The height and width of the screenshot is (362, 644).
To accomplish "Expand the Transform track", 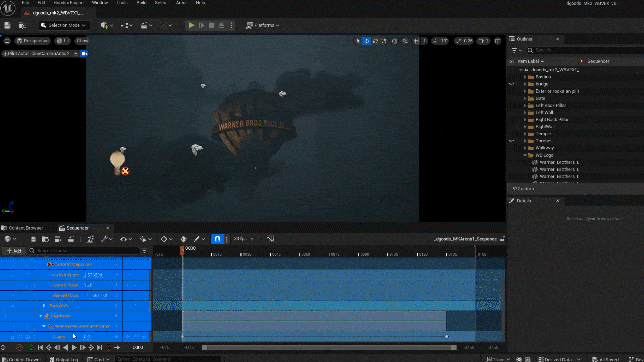I will pyautogui.click(x=44, y=306).
